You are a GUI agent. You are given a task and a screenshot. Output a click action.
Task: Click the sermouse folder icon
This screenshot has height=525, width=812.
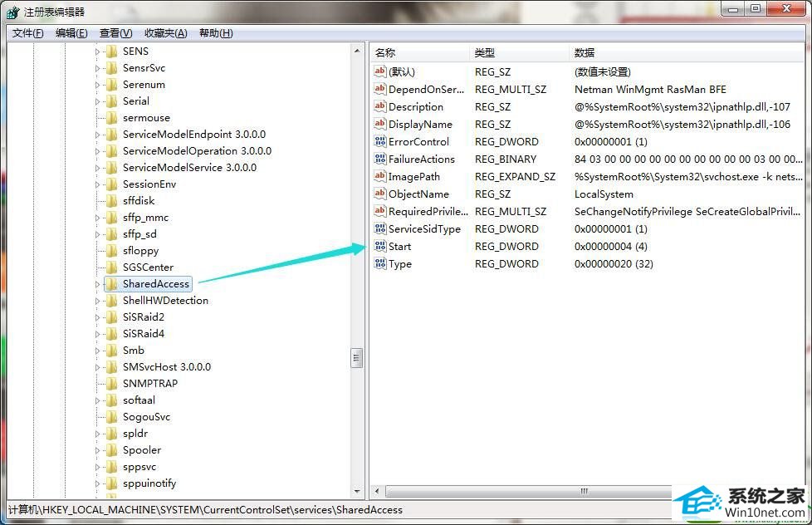[112, 118]
